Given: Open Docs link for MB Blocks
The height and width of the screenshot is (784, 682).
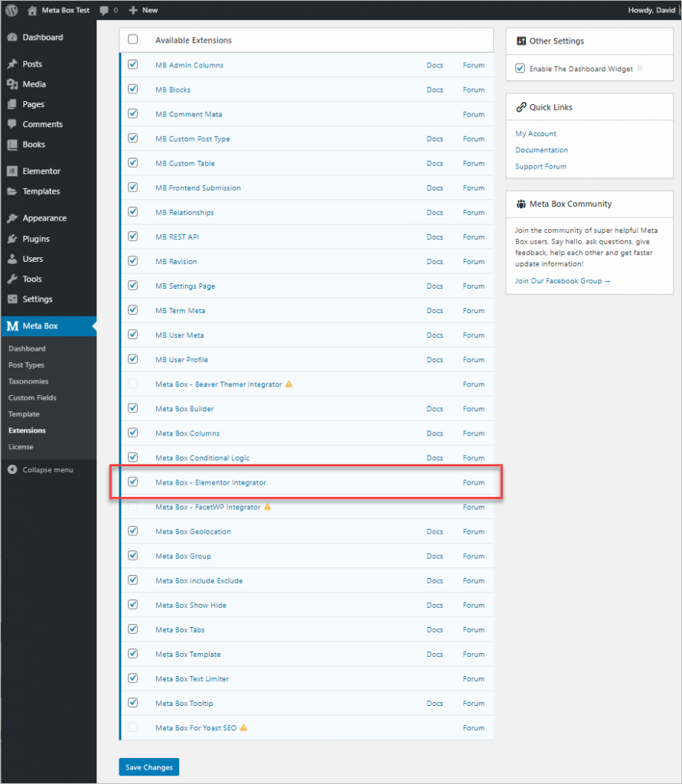Looking at the screenshot, I should tap(435, 90).
